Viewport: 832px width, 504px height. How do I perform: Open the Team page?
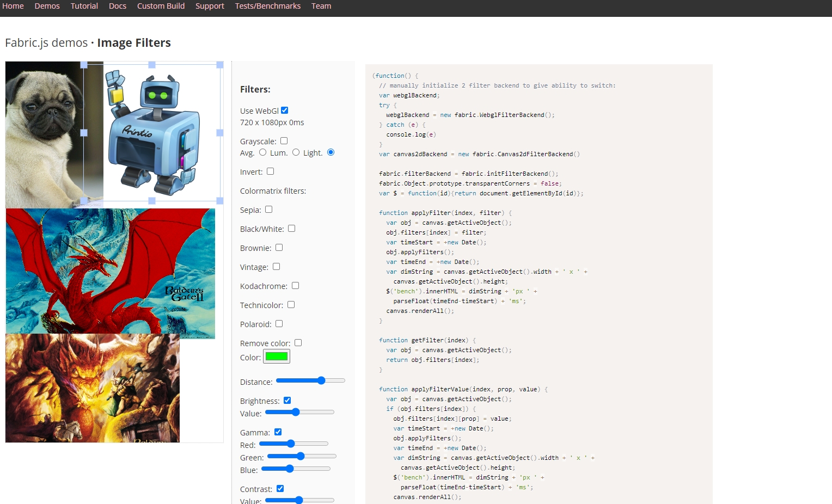321,6
